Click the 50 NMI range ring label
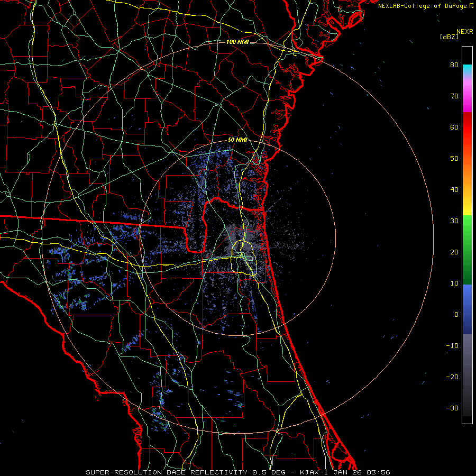This screenshot has width=476, height=476. click(x=237, y=140)
